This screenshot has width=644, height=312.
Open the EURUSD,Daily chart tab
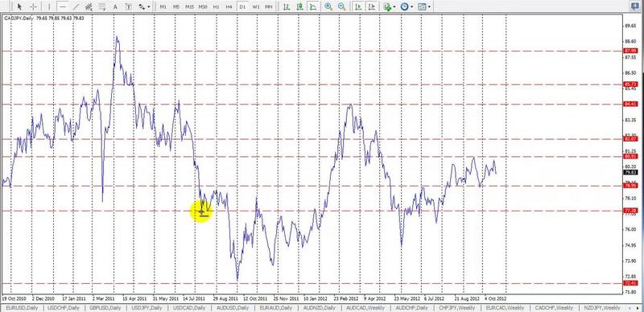(x=23, y=308)
